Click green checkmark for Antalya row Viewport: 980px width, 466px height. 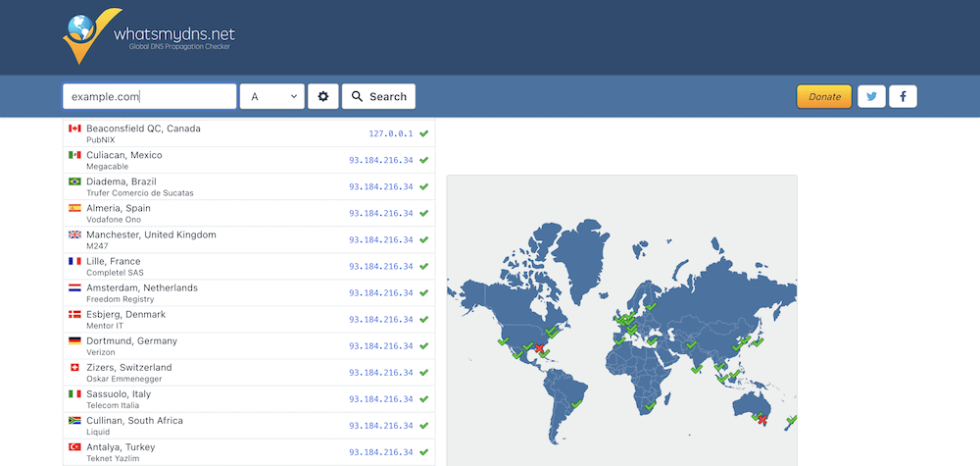tap(423, 452)
